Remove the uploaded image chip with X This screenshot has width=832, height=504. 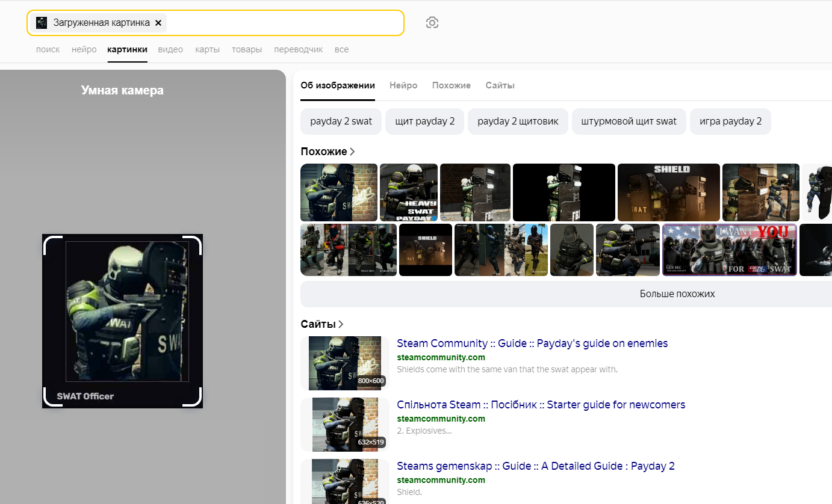tap(158, 23)
